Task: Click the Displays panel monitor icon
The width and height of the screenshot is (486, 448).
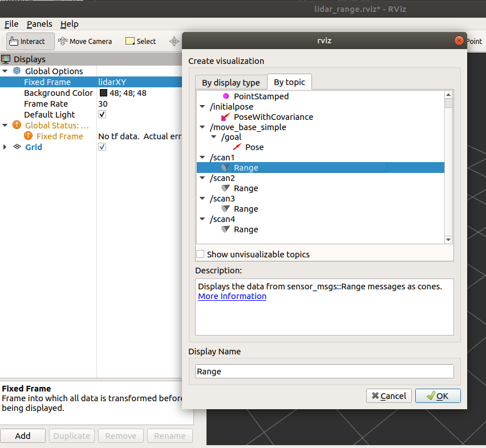Action: pos(6,59)
